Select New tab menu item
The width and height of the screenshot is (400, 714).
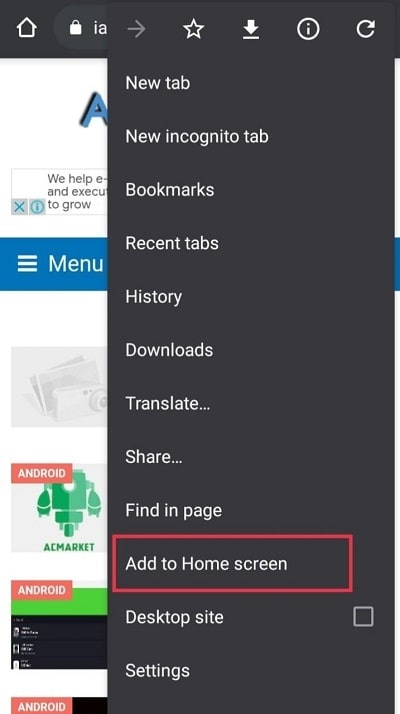pyautogui.click(x=251, y=83)
